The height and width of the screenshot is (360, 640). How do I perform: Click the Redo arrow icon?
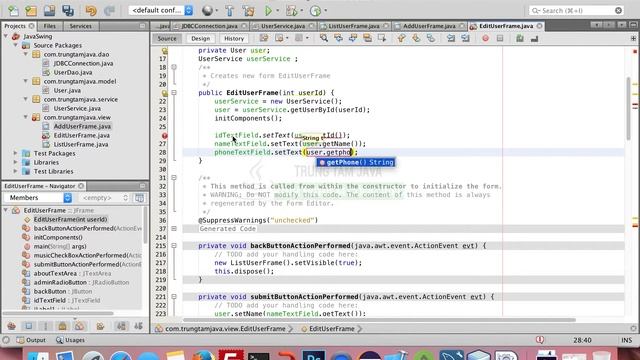(109, 11)
